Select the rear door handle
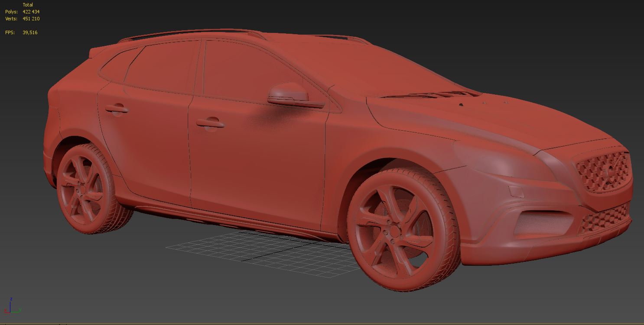This screenshot has height=325, width=644. pos(116,109)
